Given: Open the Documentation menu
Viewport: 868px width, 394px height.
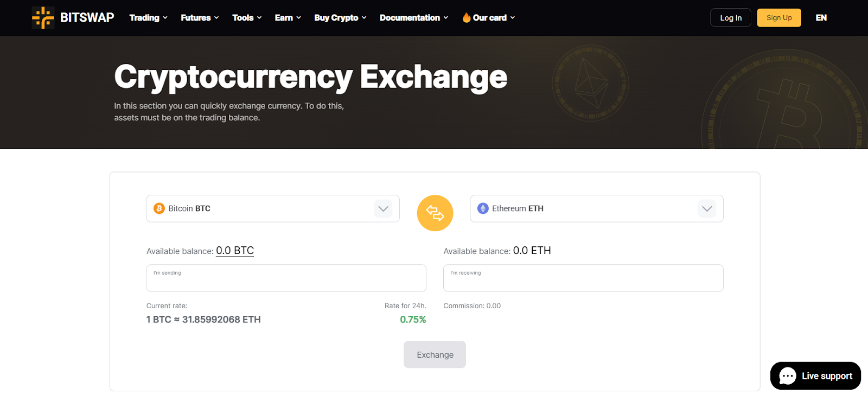Looking at the screenshot, I should tap(414, 18).
